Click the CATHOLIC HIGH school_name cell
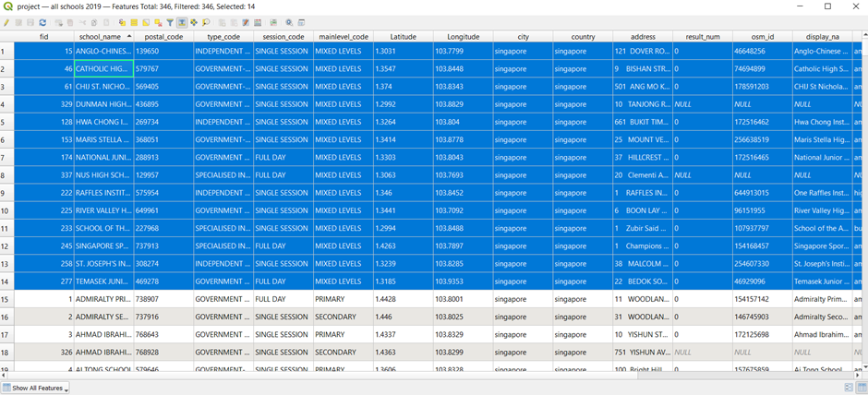868x395 pixels. pyautogui.click(x=102, y=69)
